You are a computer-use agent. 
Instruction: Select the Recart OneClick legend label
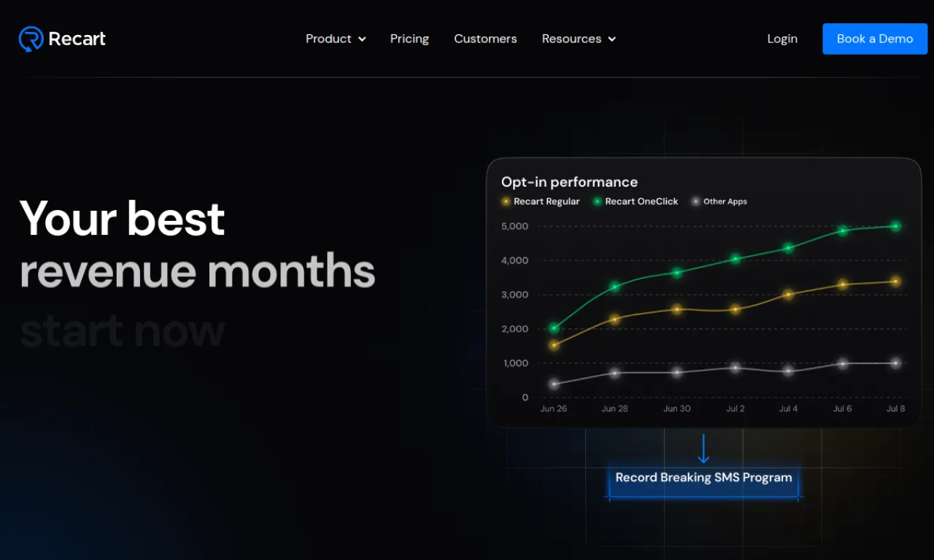tap(641, 201)
